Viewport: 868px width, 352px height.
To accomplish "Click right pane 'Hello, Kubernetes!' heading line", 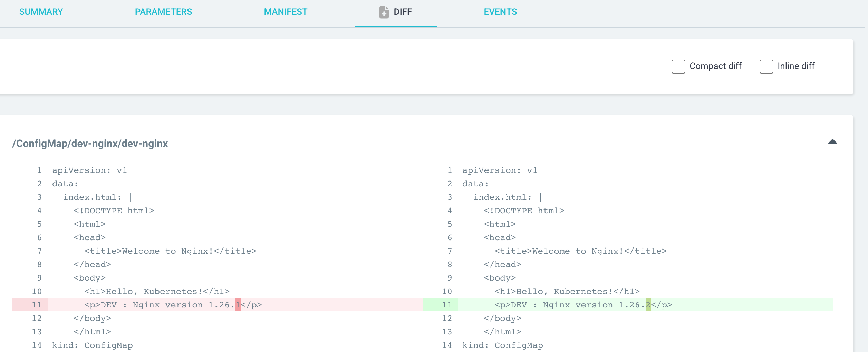I will (567, 292).
